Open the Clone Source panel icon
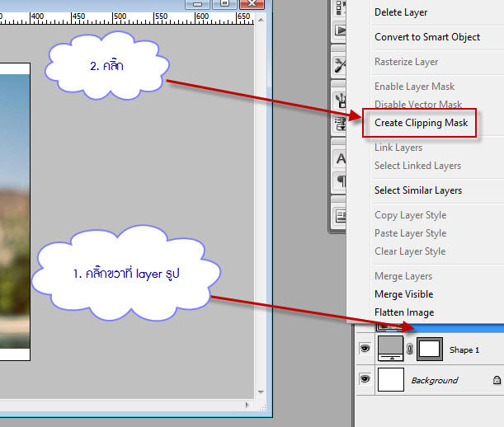The width and height of the screenshot is (504, 427). pyautogui.click(x=341, y=124)
